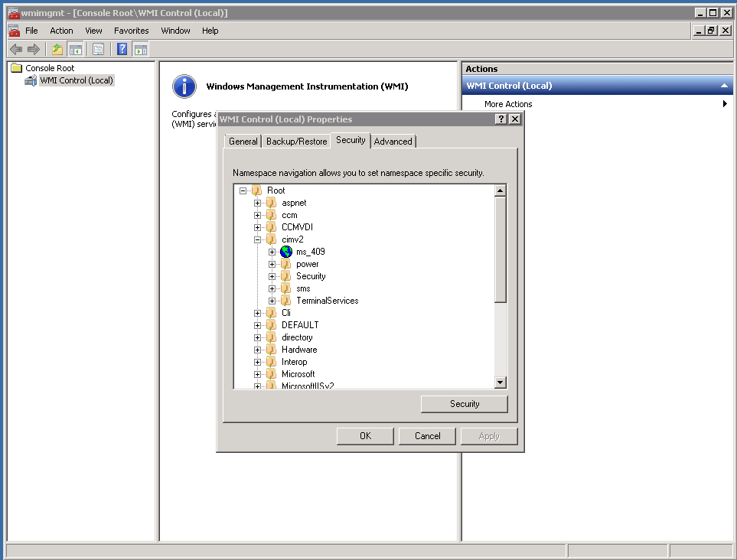
Task: Click the Hardware folder icon
Action: click(271, 350)
